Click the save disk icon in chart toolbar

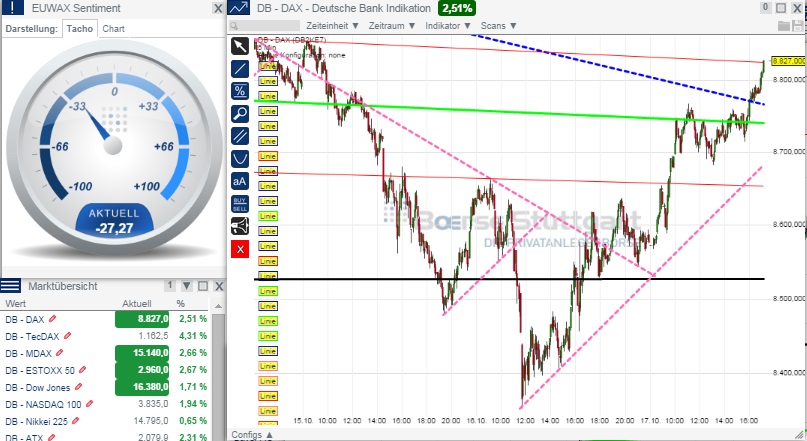[799, 26]
